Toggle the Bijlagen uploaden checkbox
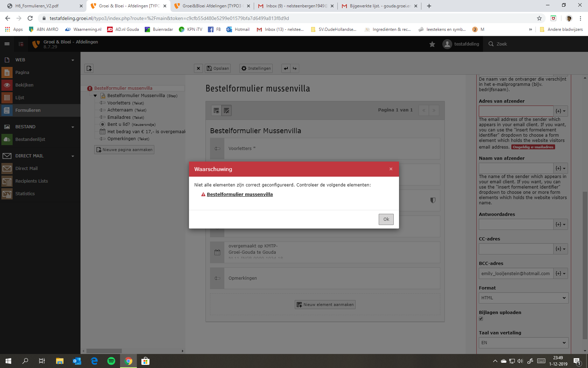Image resolution: width=588 pixels, height=368 pixels. coord(481,319)
